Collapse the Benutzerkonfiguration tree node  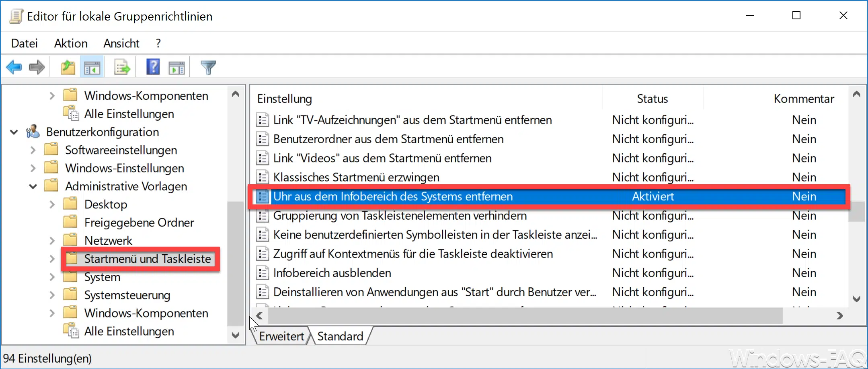(x=14, y=132)
